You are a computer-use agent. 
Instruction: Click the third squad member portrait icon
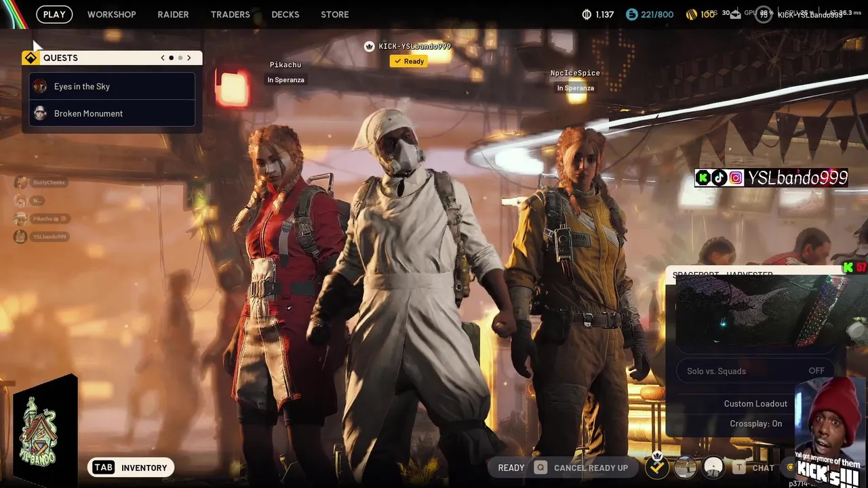(x=713, y=467)
